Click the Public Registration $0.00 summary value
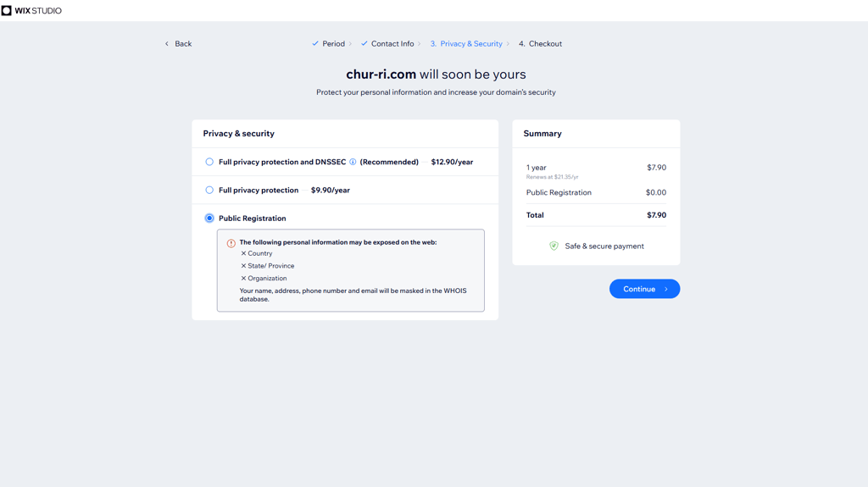 (656, 192)
